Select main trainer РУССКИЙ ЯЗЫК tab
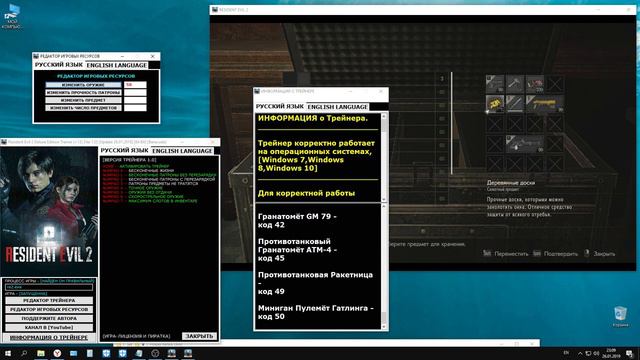The width and height of the screenshot is (640, 360). click(x=124, y=151)
